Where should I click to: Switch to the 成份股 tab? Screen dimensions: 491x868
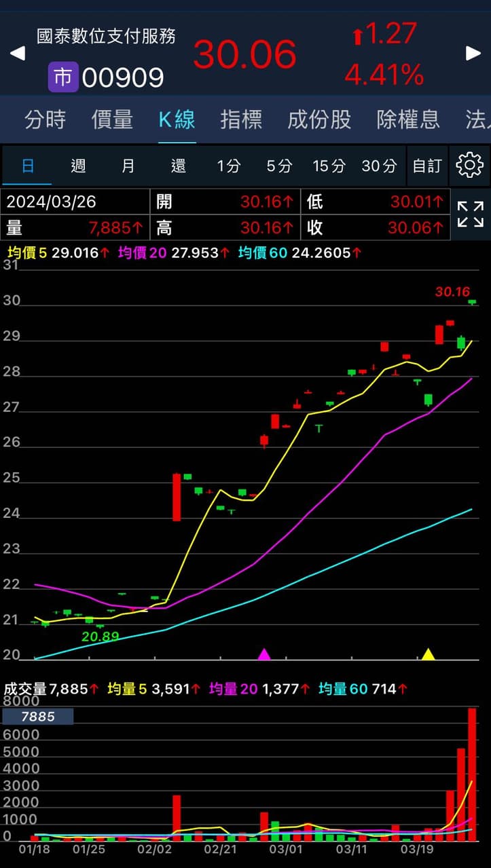pos(319,120)
